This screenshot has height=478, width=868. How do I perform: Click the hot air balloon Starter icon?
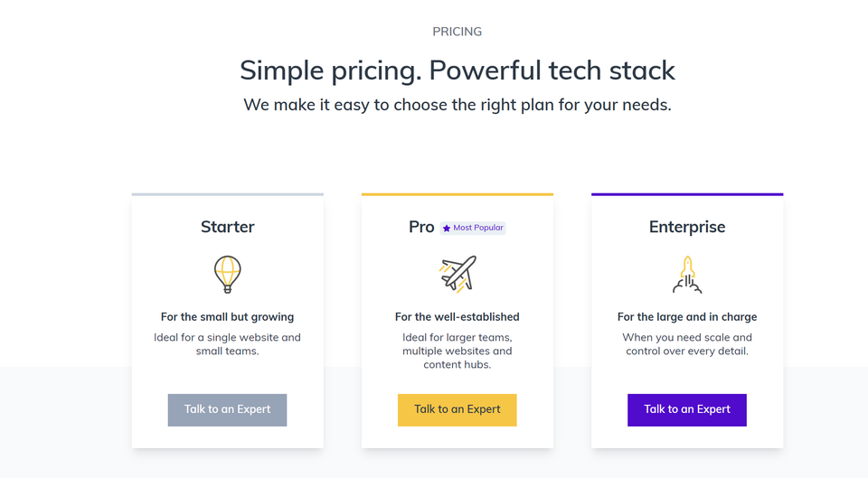tap(228, 274)
